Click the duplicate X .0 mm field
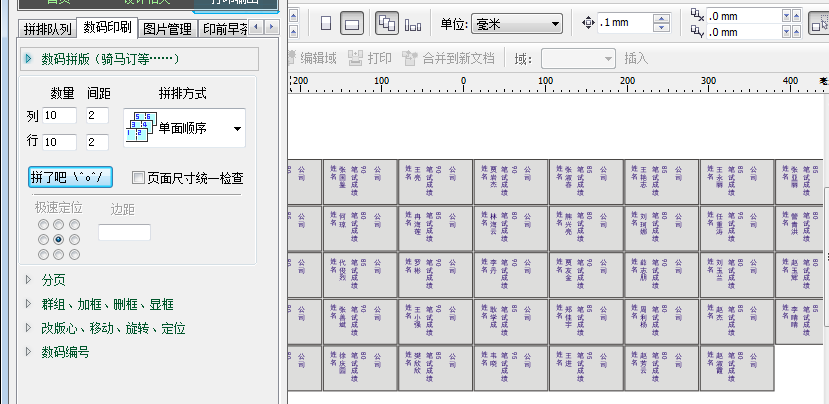The image size is (829, 404). [744, 16]
